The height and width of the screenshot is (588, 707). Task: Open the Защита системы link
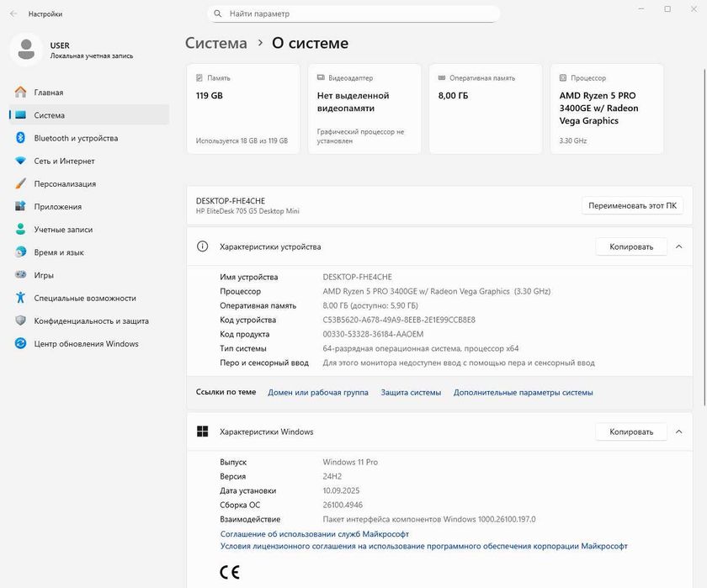[411, 392]
